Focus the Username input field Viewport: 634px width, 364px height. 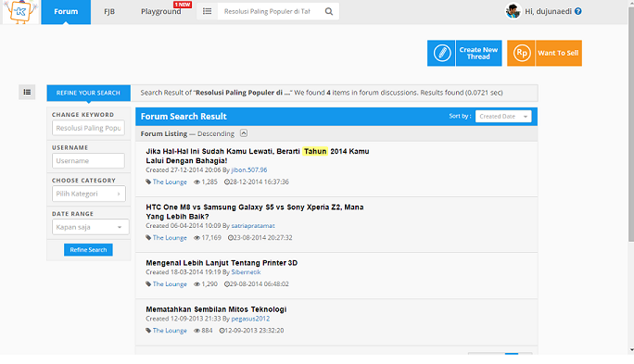[88, 161]
